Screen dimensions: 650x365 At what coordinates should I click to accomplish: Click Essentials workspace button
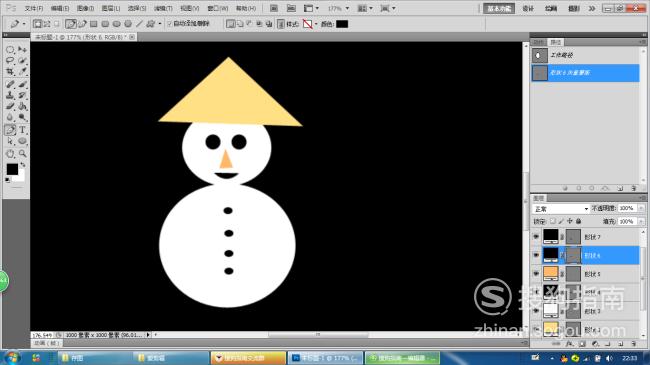[499, 8]
